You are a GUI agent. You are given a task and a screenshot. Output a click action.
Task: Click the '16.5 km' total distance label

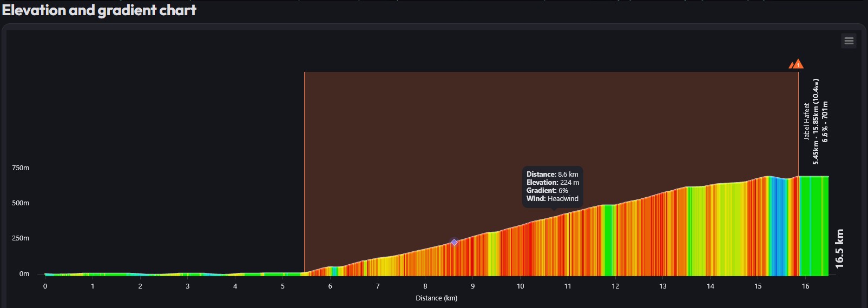(839, 249)
